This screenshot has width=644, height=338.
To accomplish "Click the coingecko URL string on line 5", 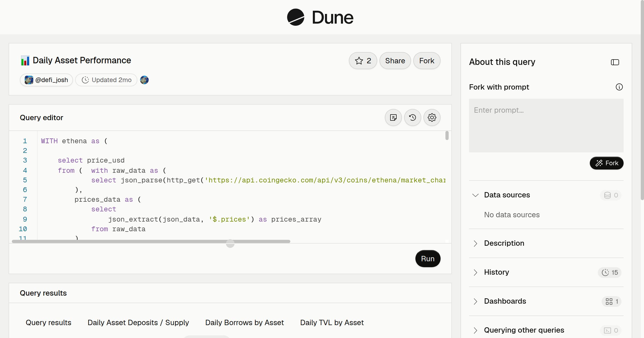I will [x=325, y=180].
